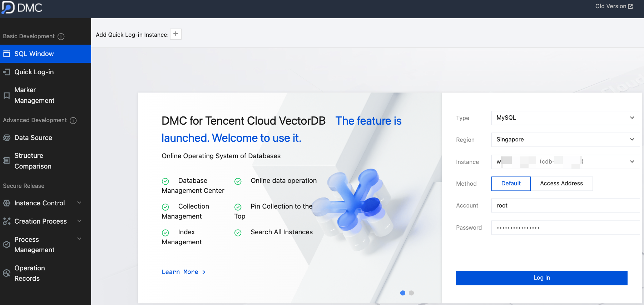
Task: Click the Creation Process sidebar icon
Action: 6,221
